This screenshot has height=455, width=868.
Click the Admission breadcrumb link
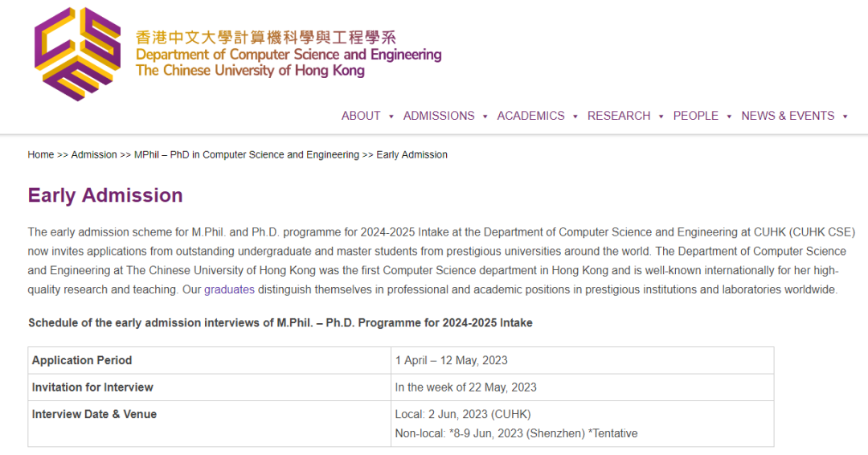94,155
